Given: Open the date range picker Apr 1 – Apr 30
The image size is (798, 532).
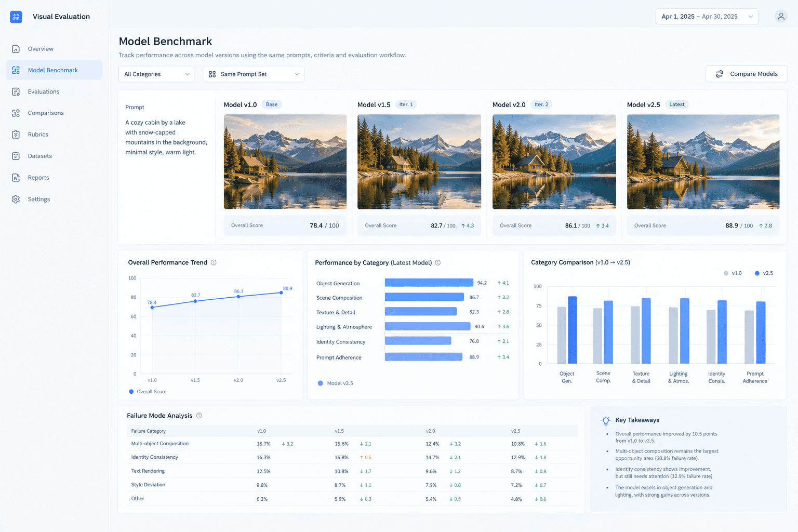Looking at the screenshot, I should 707,17.
